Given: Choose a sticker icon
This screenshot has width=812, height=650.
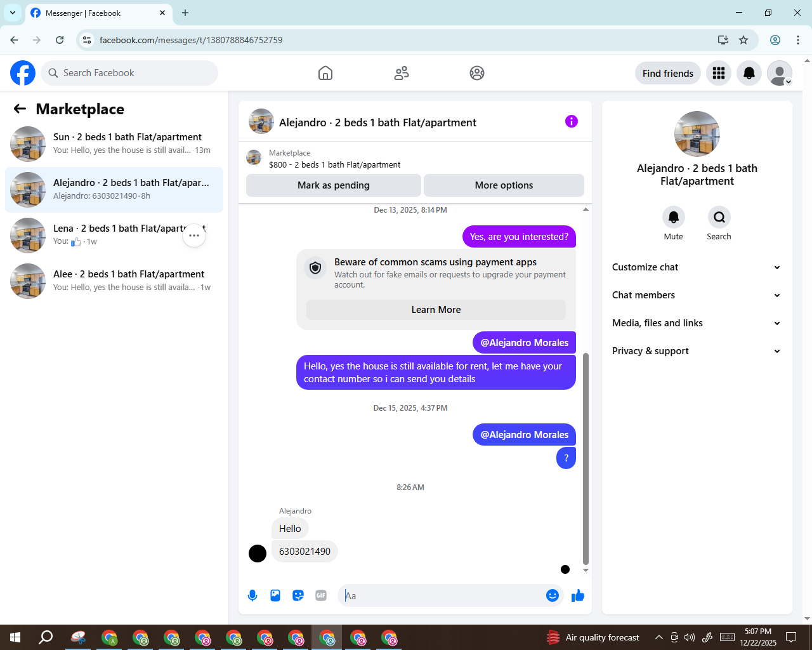Looking at the screenshot, I should [x=298, y=595].
